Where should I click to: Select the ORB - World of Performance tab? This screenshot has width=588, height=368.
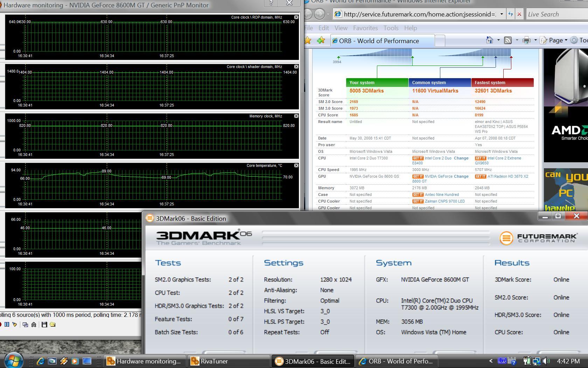tap(382, 41)
